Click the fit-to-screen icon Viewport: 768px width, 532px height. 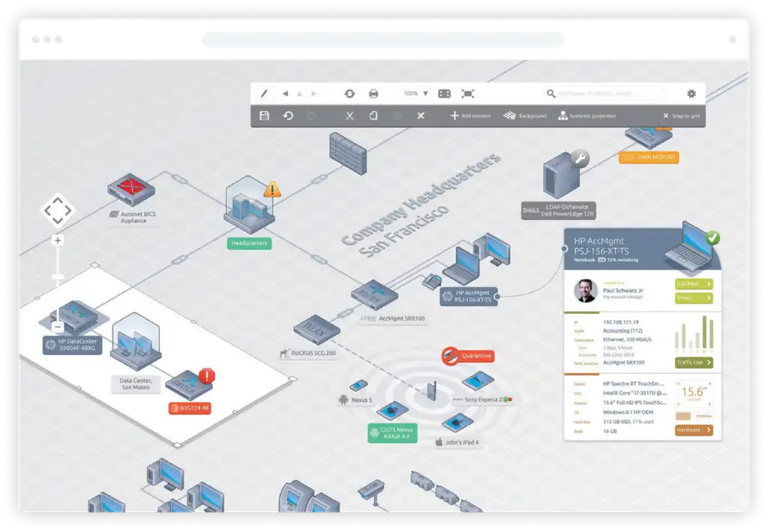pos(466,94)
